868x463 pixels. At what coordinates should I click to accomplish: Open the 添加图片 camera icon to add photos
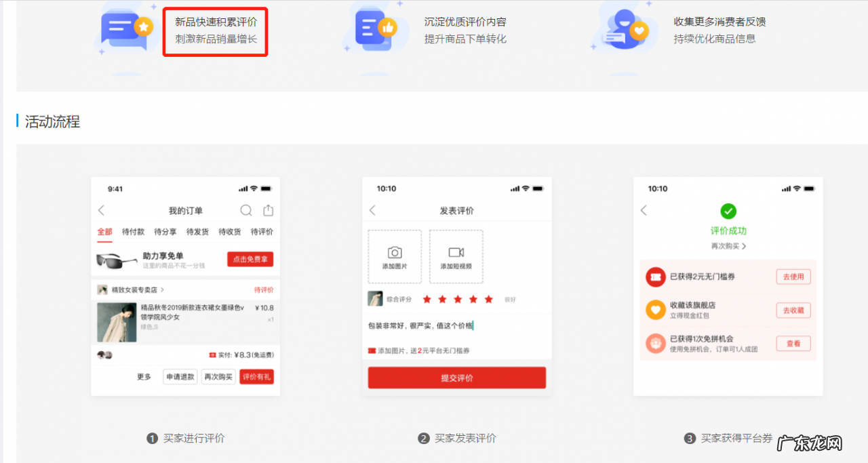coord(395,252)
